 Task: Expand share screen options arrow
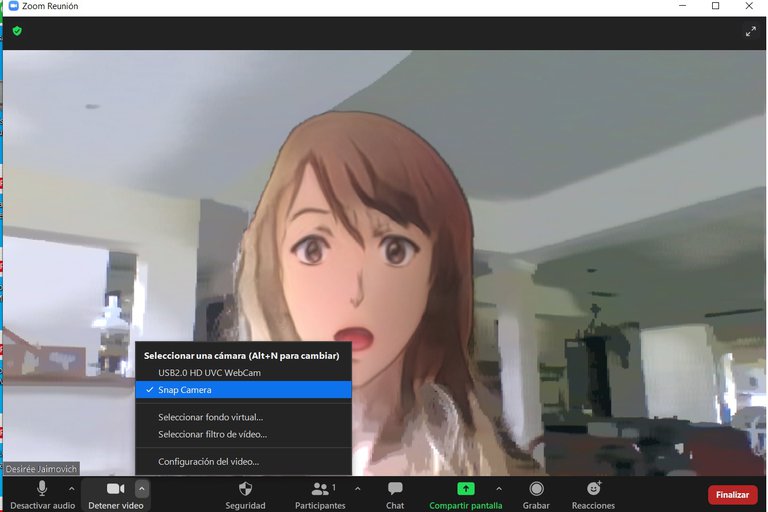[499, 488]
